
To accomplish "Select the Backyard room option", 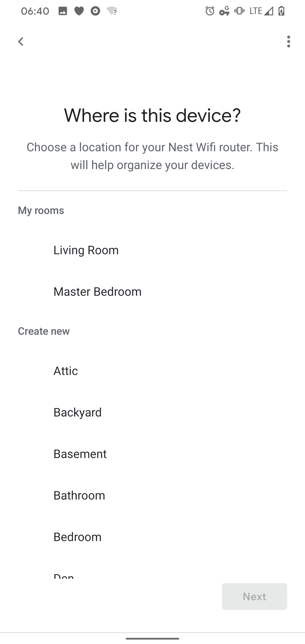I will click(78, 412).
